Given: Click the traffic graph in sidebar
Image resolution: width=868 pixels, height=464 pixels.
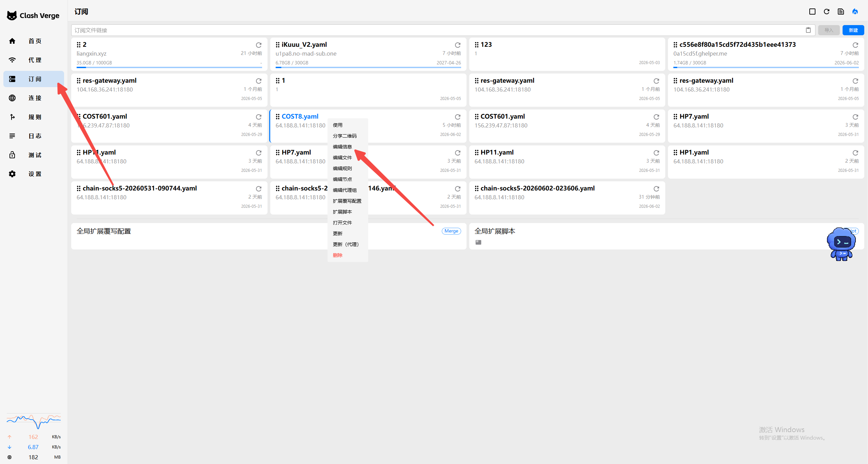Looking at the screenshot, I should click(x=34, y=421).
